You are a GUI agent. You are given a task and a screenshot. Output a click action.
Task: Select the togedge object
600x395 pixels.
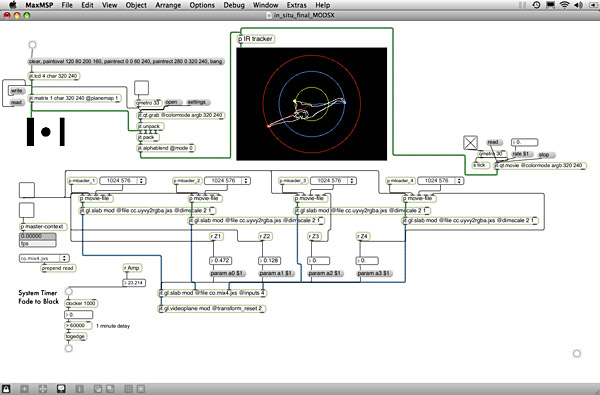[x=76, y=336]
